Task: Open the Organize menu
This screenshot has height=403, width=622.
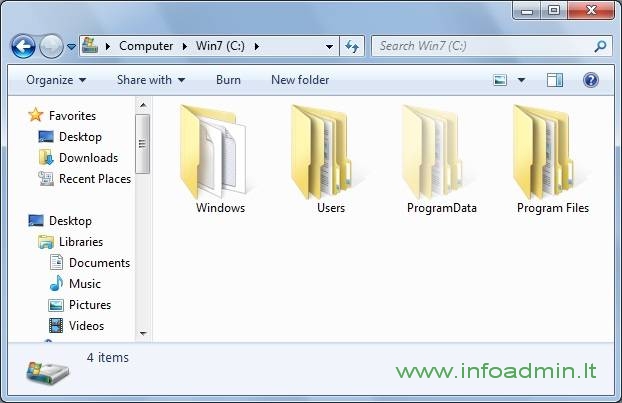Action: (x=56, y=80)
